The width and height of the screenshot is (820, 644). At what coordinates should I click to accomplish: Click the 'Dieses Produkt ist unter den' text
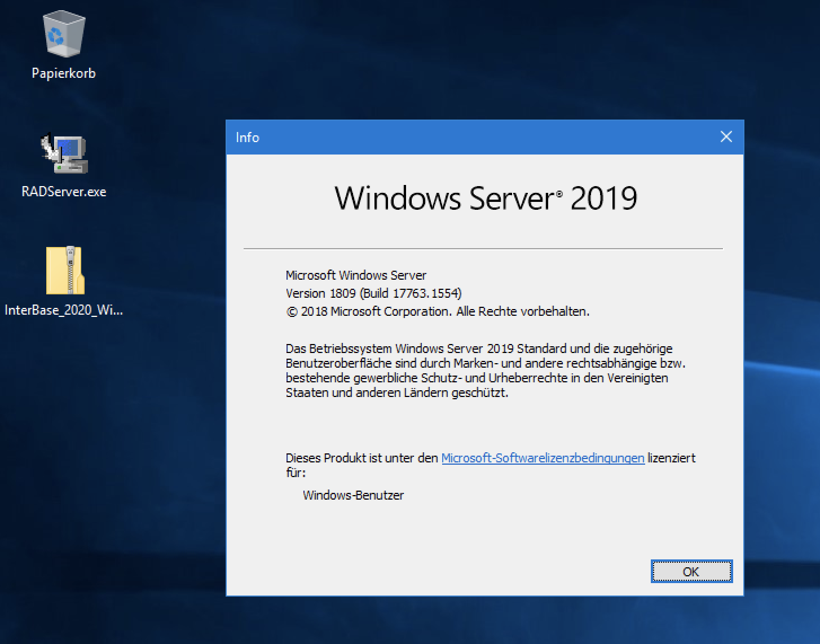pos(361,458)
